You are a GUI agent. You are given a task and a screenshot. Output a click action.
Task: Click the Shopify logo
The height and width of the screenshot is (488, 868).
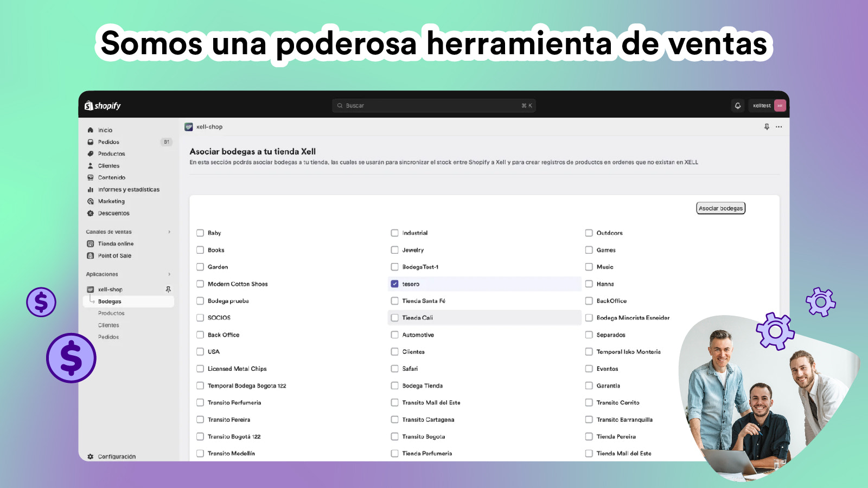click(x=103, y=106)
